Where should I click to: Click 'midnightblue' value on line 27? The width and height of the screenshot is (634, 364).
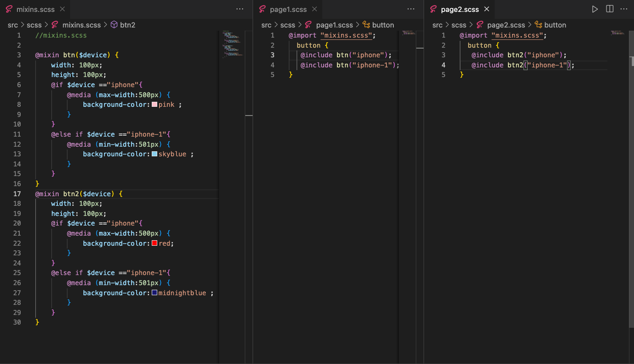[x=182, y=293]
